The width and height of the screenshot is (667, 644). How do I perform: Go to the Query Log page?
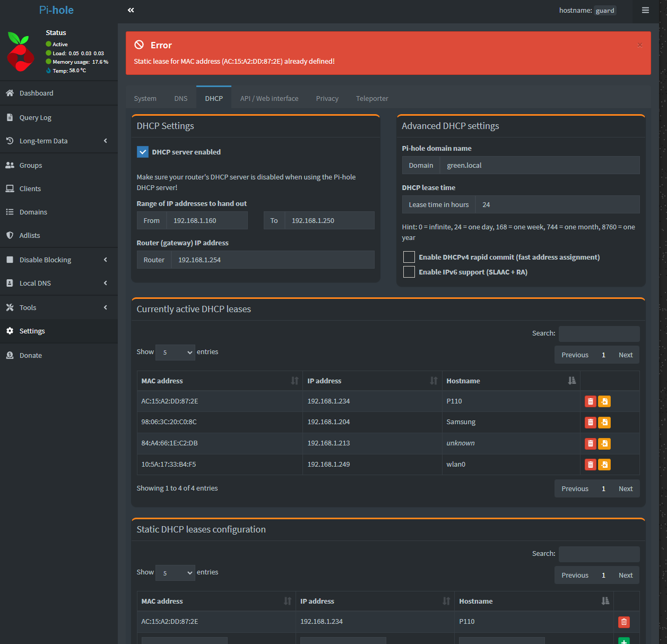pos(36,118)
